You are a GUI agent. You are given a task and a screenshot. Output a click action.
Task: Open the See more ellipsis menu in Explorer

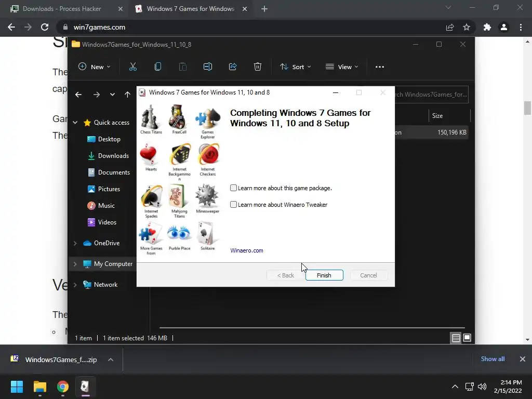click(x=380, y=67)
